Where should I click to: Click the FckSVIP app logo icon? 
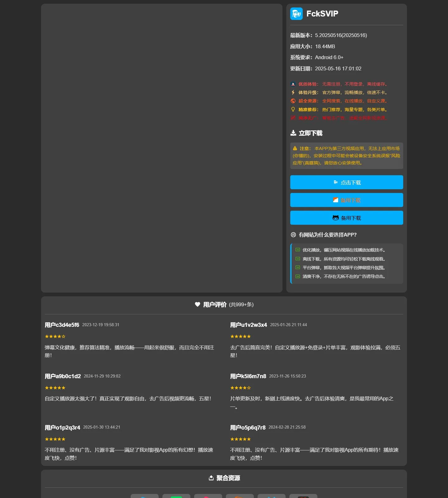pos(296,14)
